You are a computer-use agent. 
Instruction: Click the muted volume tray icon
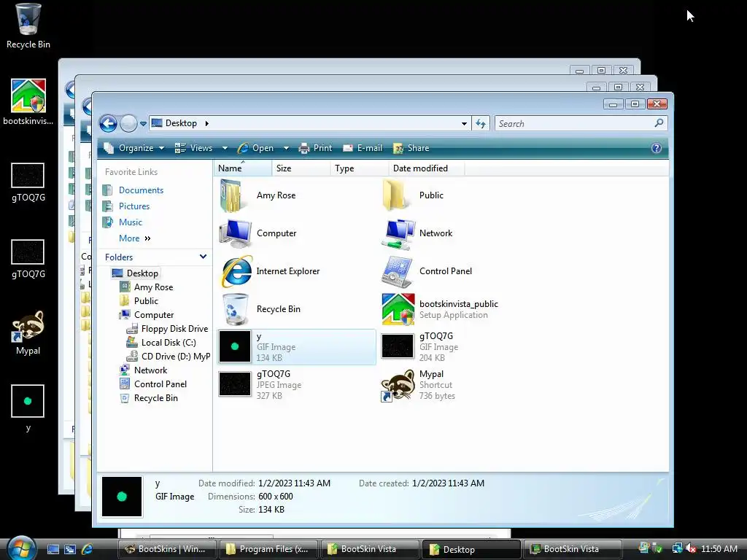click(x=691, y=548)
